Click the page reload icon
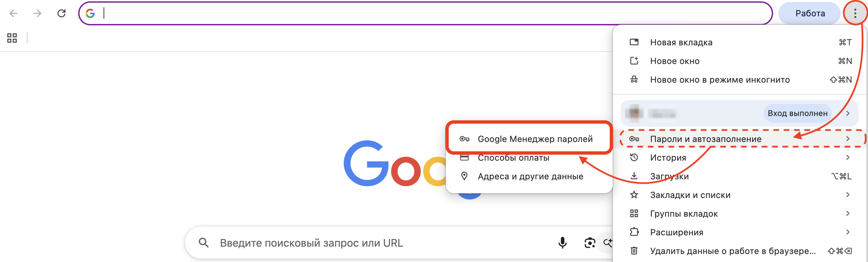Screen dimensions: 868x262 (x=62, y=13)
